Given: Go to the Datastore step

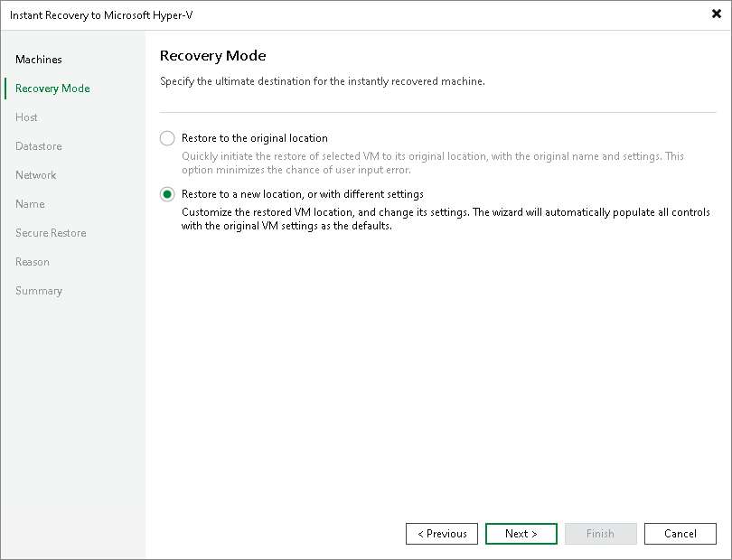Looking at the screenshot, I should (39, 146).
